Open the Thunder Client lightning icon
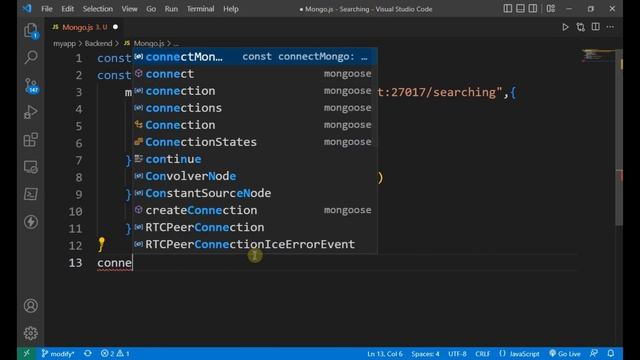This screenshot has width=640, height=360. pyautogui.click(x=31, y=222)
